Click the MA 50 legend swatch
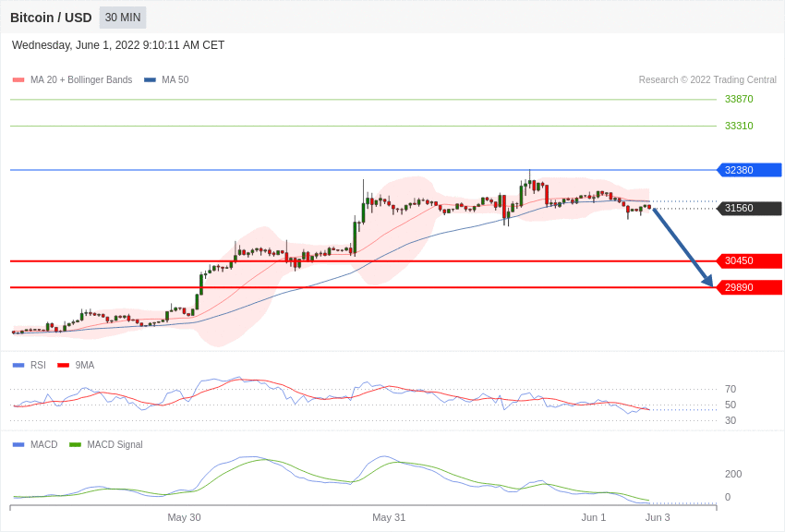The height and width of the screenshot is (532, 785). click(150, 79)
